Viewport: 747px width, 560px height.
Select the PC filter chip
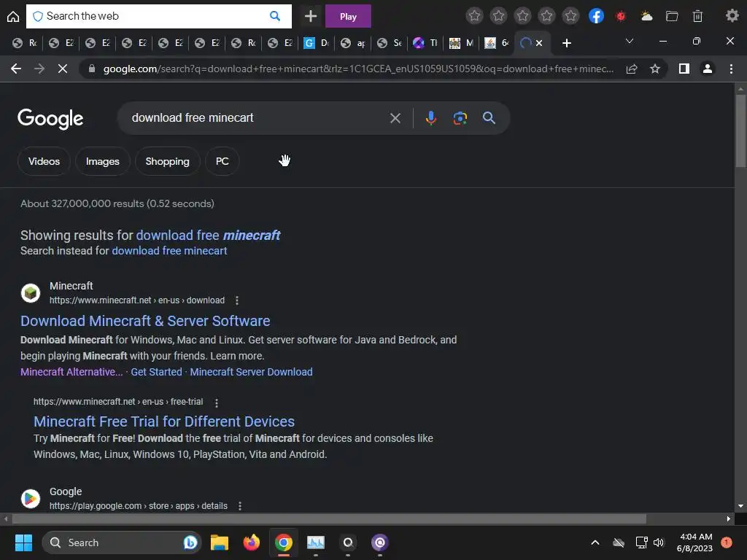[222, 161]
